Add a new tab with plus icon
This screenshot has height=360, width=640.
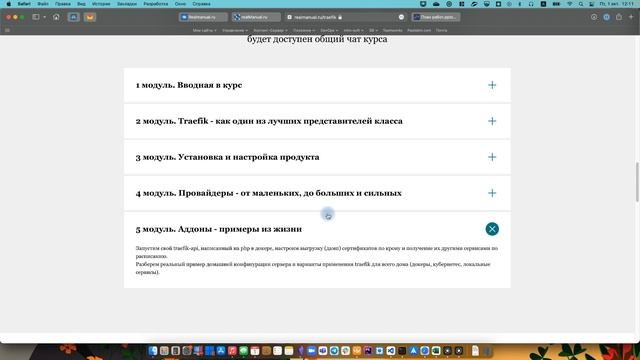(x=631, y=17)
